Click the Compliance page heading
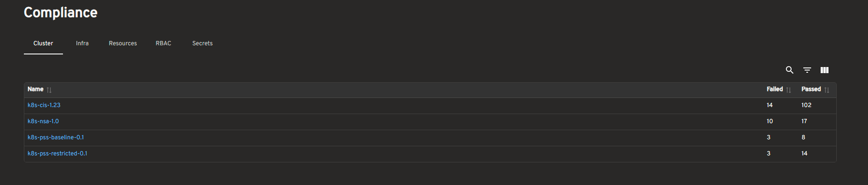Image resolution: width=868 pixels, height=185 pixels. coord(60,13)
